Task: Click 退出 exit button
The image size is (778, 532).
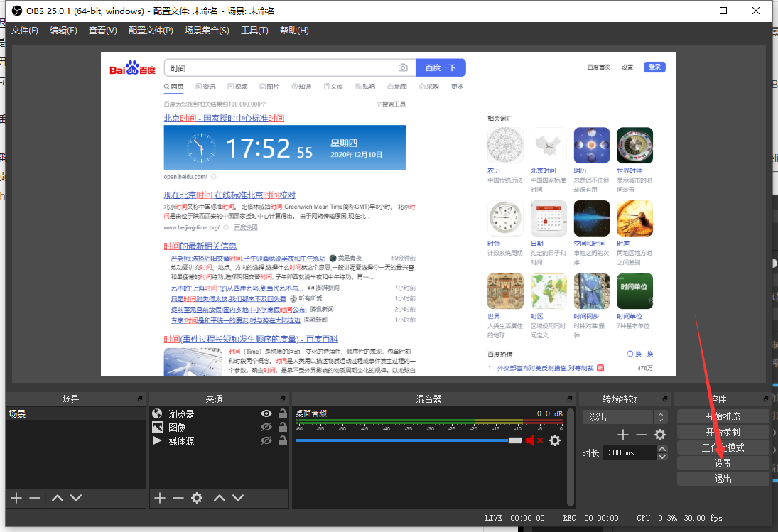Action: (723, 479)
